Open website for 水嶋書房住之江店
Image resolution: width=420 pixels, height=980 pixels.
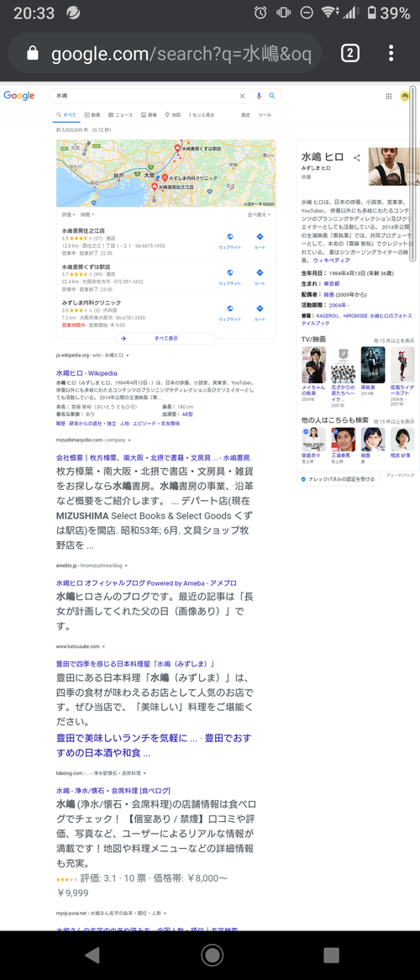[x=230, y=240]
